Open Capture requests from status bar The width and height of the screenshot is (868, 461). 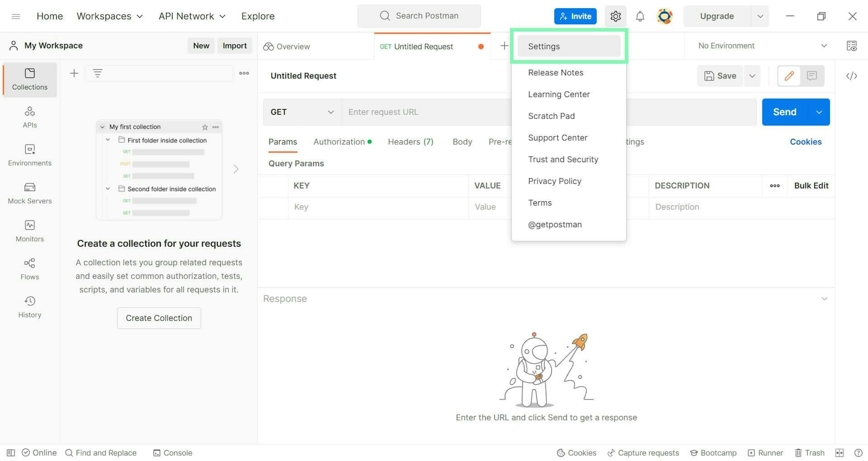(x=643, y=453)
